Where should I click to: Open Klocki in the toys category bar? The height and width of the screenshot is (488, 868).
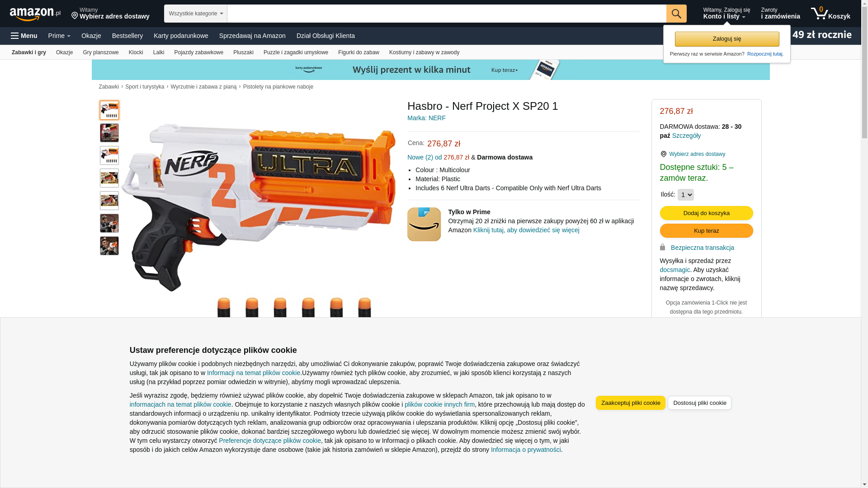coord(136,52)
